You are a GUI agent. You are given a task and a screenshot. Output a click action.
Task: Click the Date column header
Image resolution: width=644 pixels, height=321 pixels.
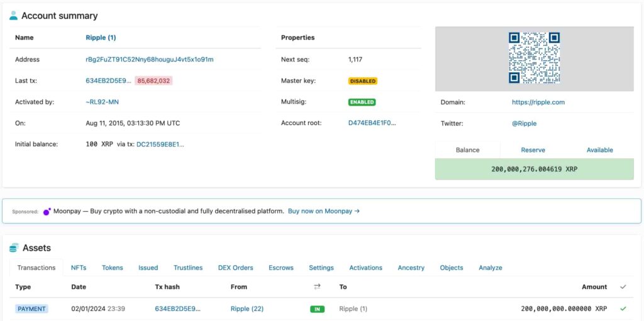79,287
